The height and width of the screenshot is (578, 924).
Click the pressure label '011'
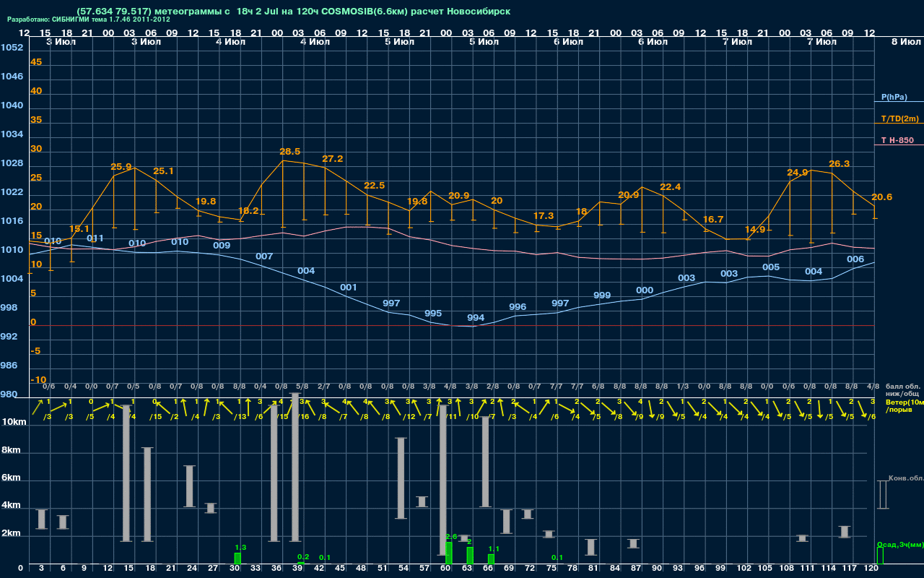point(95,238)
